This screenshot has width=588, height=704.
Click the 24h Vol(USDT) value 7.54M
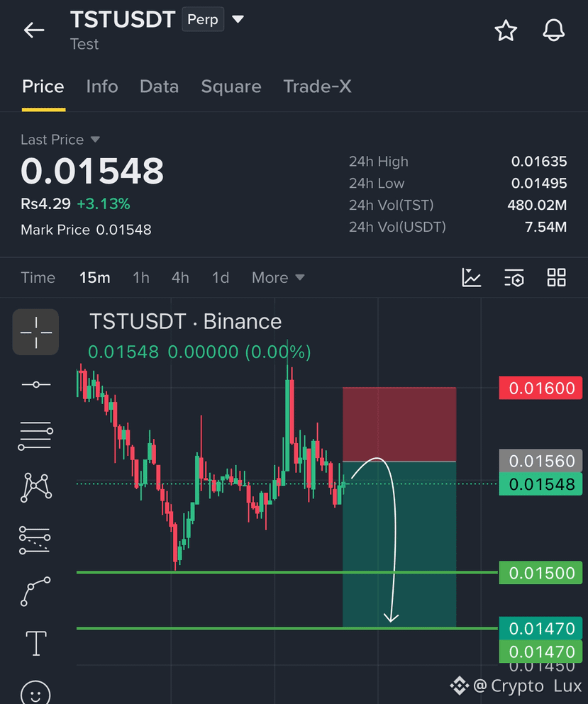pos(545,227)
